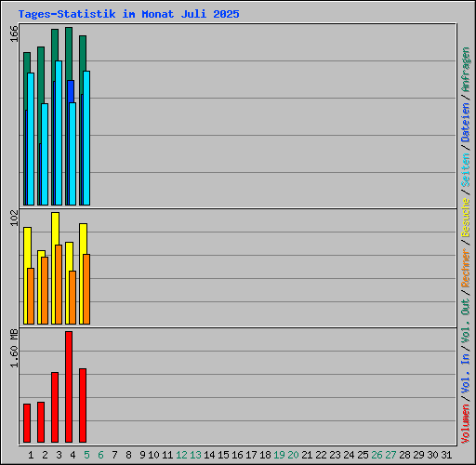
Task: Click the Rechner legend label
Action: tap(466, 268)
